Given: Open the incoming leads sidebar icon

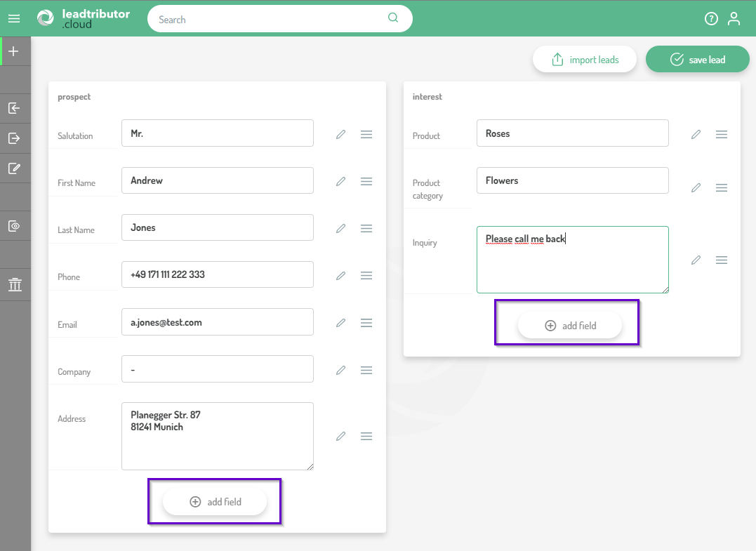Looking at the screenshot, I should pos(14,108).
